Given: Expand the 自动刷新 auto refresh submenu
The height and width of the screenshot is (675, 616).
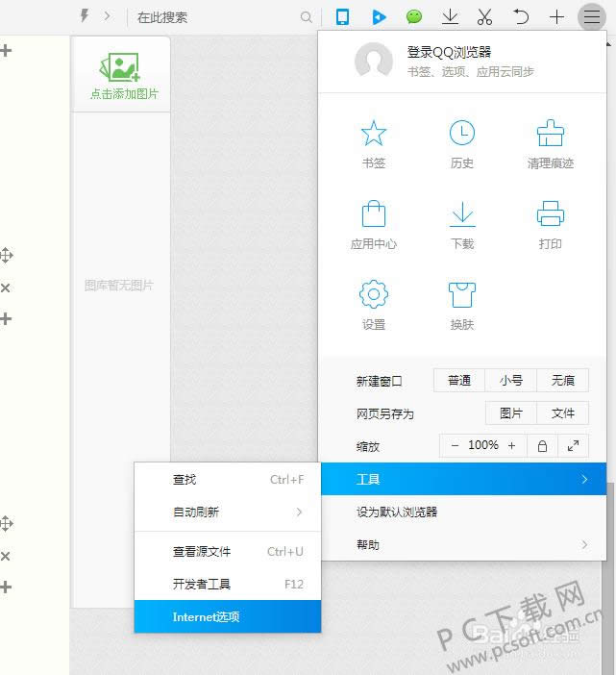Looking at the screenshot, I should 228,512.
